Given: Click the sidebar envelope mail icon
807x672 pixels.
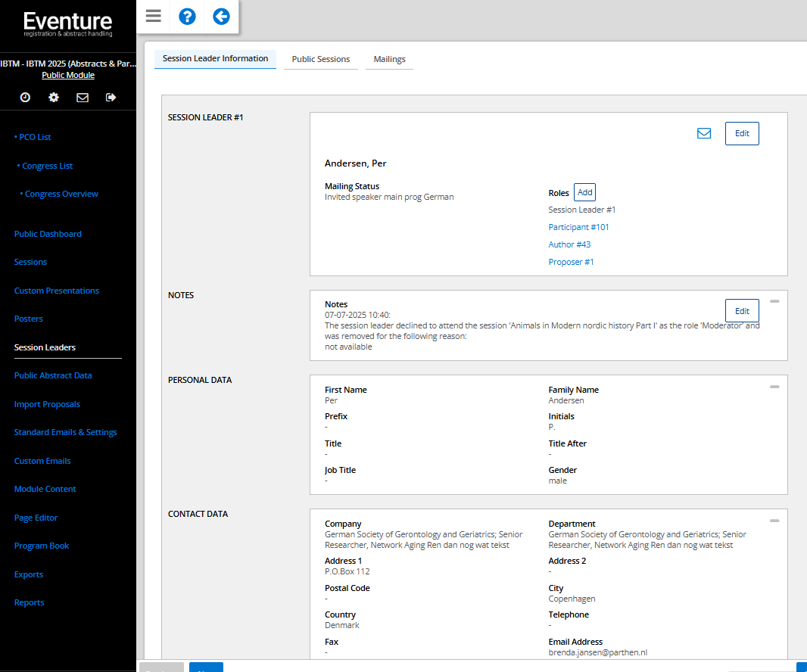Looking at the screenshot, I should [x=83, y=97].
